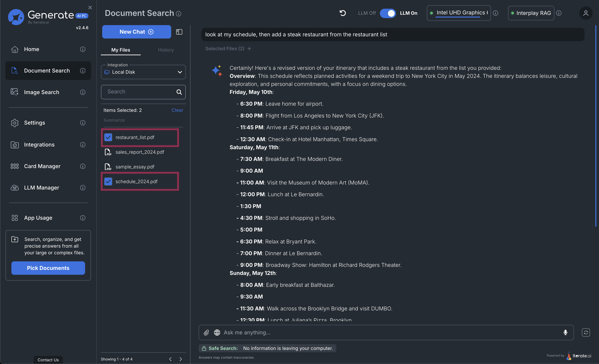Click the reset conversation arrow icon
The image size is (599, 364).
(x=343, y=13)
